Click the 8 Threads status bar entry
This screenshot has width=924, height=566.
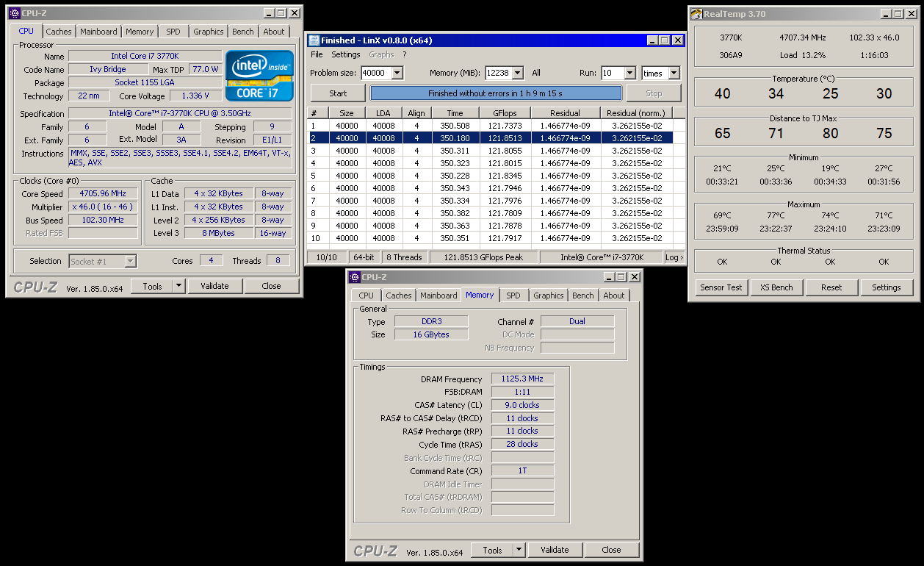click(x=403, y=257)
